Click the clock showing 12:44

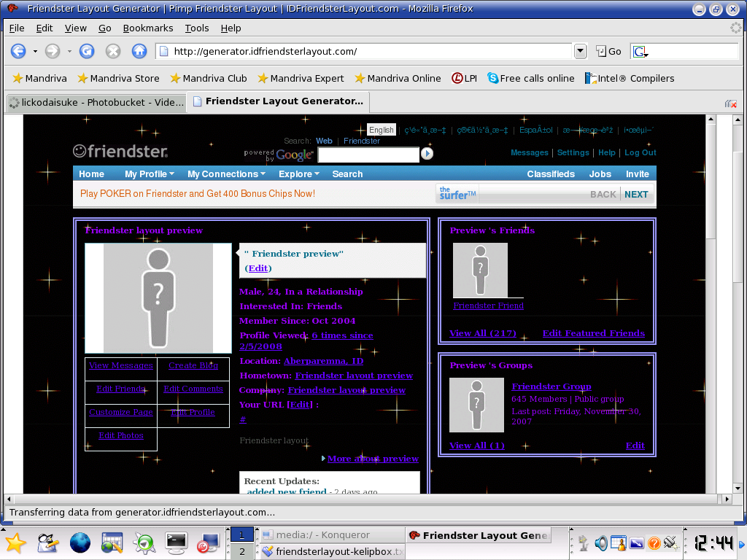coord(713,542)
